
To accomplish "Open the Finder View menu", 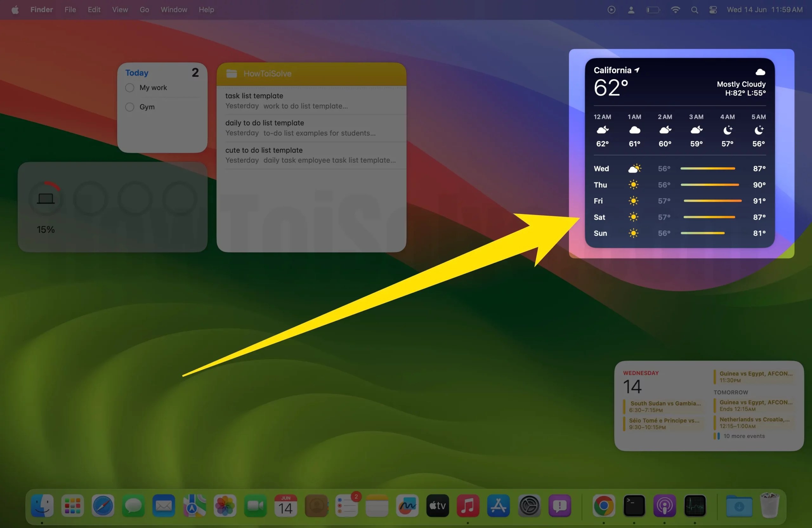I will click(119, 10).
